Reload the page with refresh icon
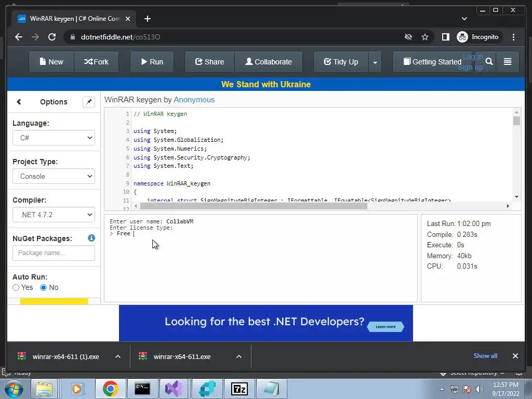Screen dimensions: 532x399 tap(52, 37)
